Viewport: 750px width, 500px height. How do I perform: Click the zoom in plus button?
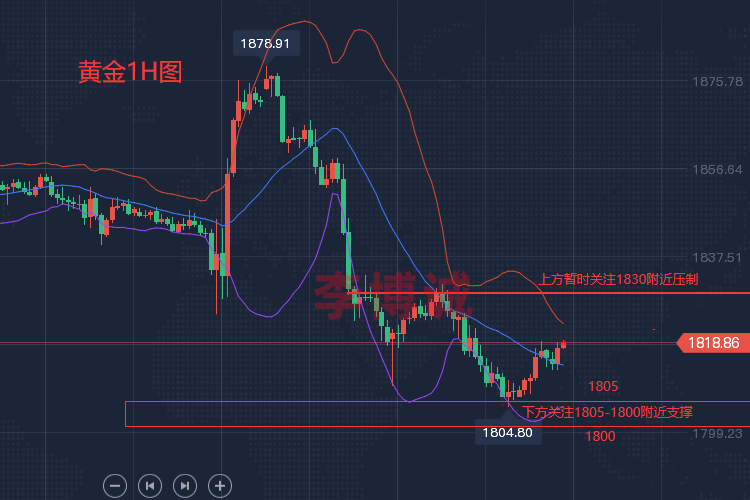[x=220, y=486]
